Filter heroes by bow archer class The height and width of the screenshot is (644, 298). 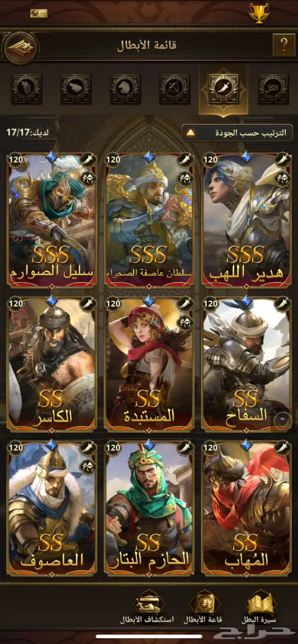click(x=174, y=88)
